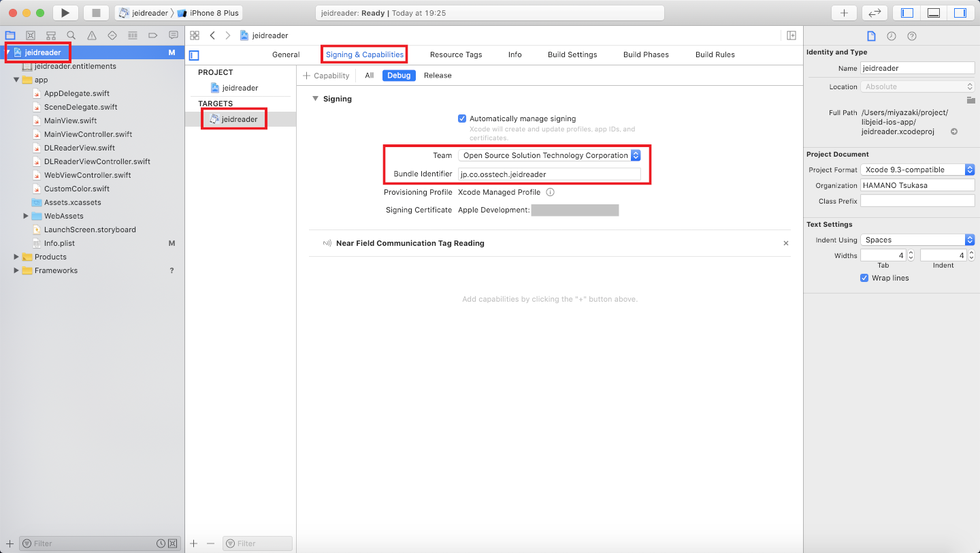Open the Team dropdown
The height and width of the screenshot is (553, 980).
coord(549,155)
